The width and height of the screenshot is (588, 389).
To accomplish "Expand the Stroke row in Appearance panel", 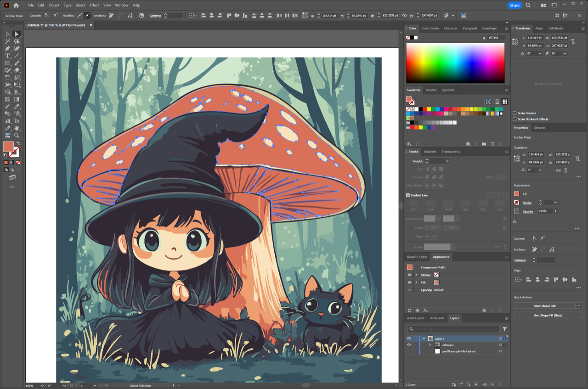I will click(416, 275).
